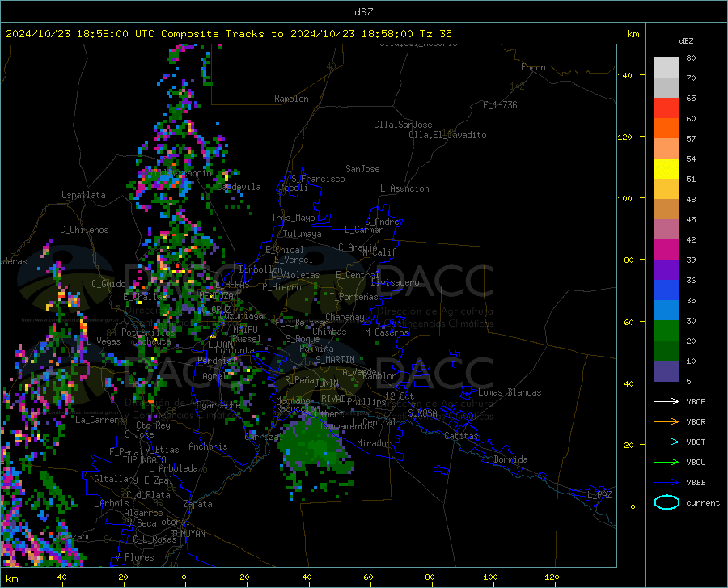Click the 'E_Vergel' map label

coord(294,260)
